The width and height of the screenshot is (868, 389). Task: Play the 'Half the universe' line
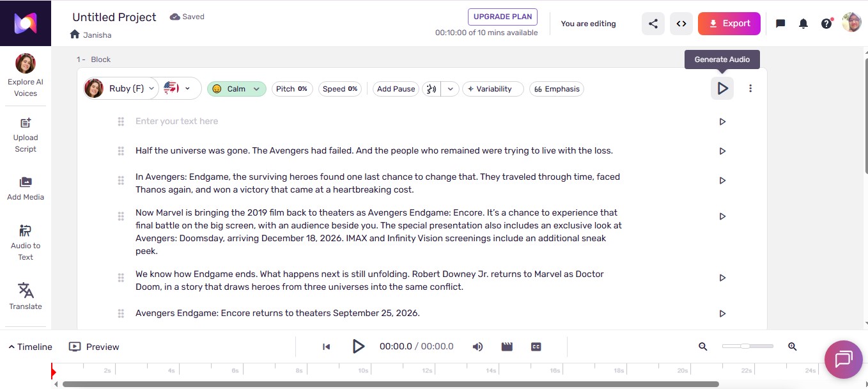click(722, 151)
